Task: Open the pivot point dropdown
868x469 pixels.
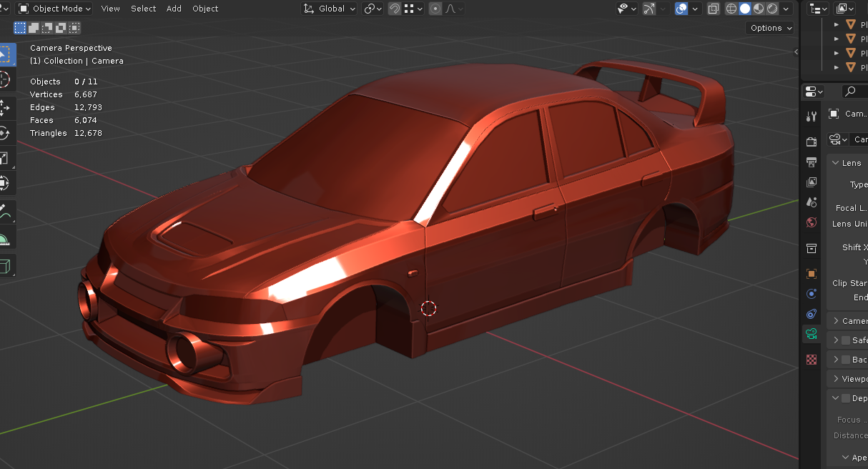Action: pyautogui.click(x=373, y=9)
